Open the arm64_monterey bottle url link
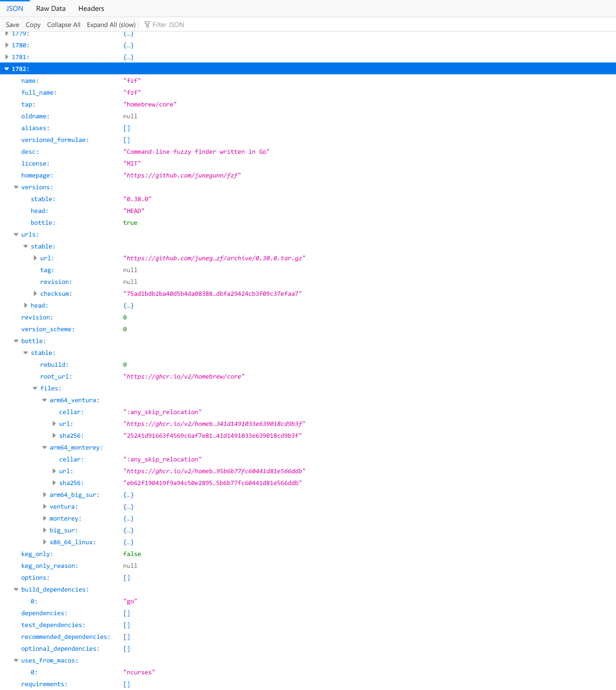The height and width of the screenshot is (690, 616). [x=214, y=471]
